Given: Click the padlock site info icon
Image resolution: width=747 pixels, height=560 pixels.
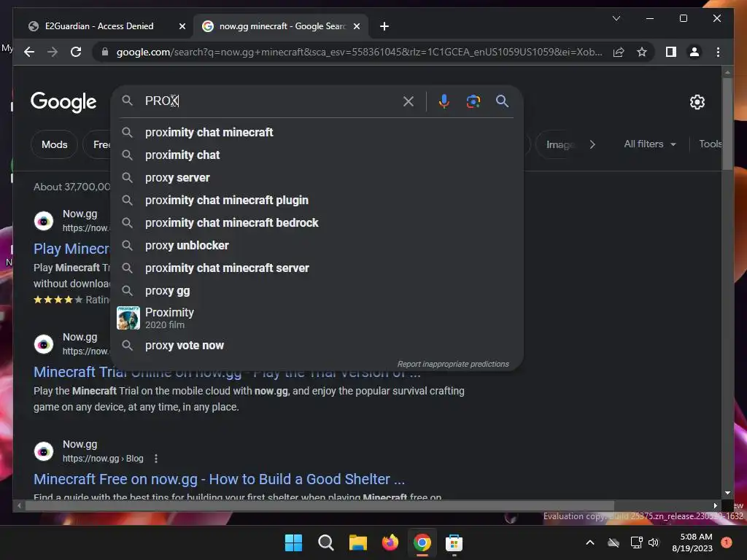Looking at the screenshot, I should [x=105, y=52].
